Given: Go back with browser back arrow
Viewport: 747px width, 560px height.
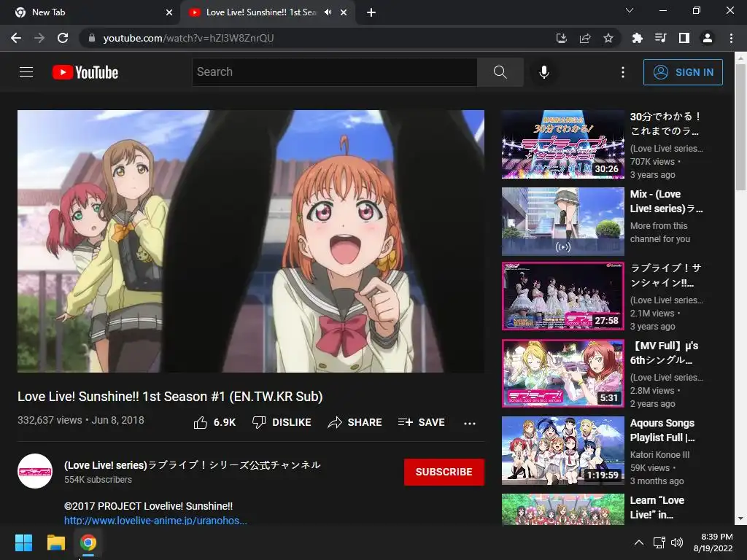Looking at the screenshot, I should click(x=16, y=38).
